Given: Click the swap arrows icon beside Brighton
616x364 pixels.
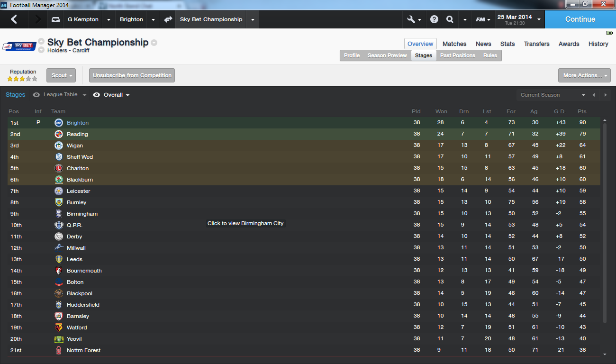Looking at the screenshot, I should click(x=168, y=19).
